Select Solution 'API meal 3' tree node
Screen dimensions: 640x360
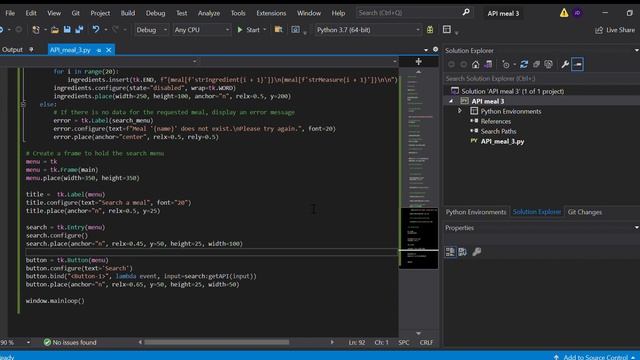(513, 91)
